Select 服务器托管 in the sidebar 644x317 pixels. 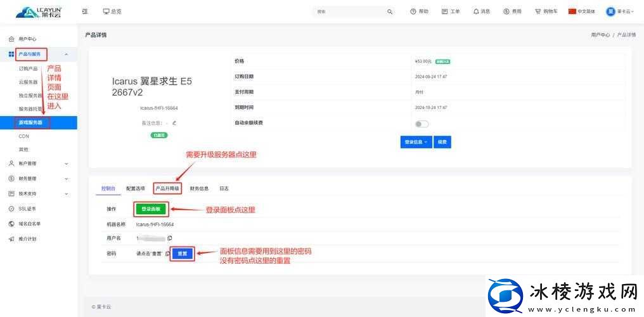click(30, 109)
